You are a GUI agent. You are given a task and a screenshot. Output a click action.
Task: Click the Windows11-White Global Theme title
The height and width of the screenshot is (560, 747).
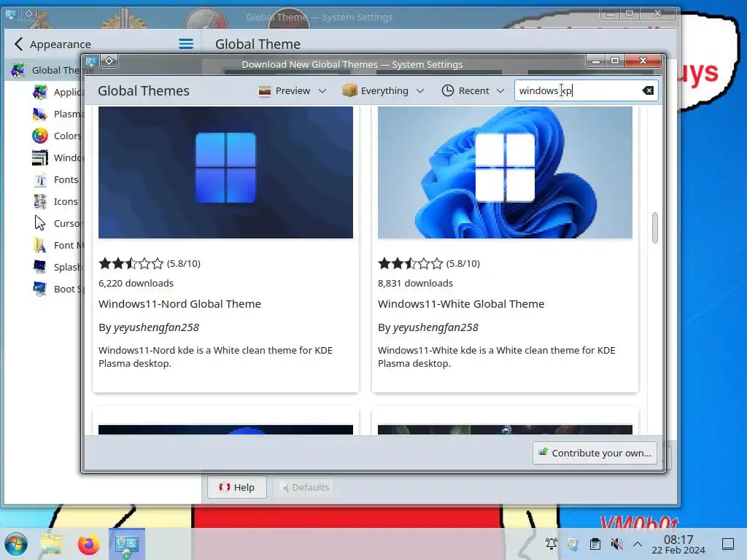click(x=461, y=304)
